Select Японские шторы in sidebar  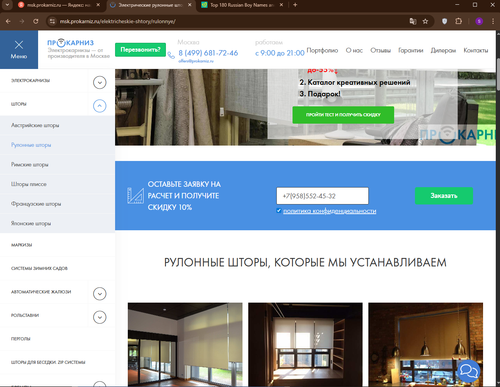(31, 223)
